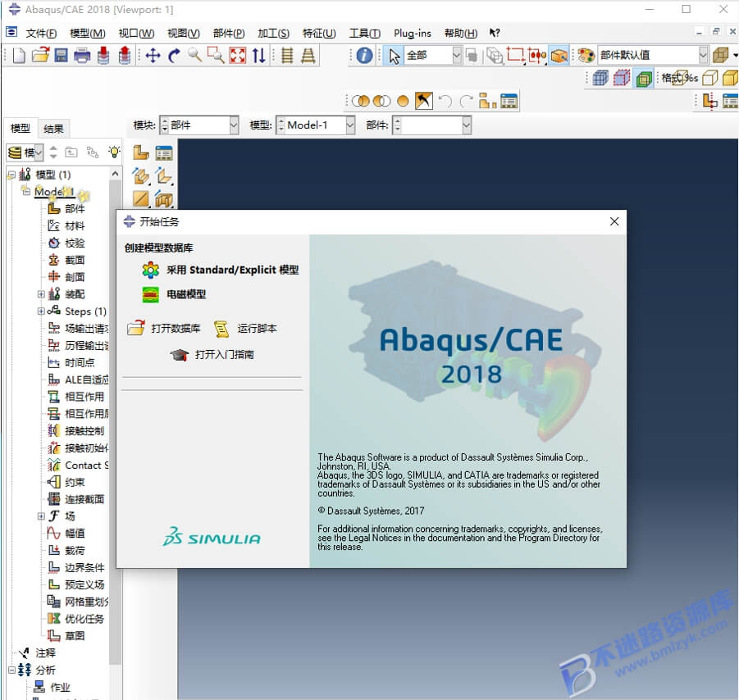Open the 工具(T) menu
739x700 pixels.
coord(365,33)
